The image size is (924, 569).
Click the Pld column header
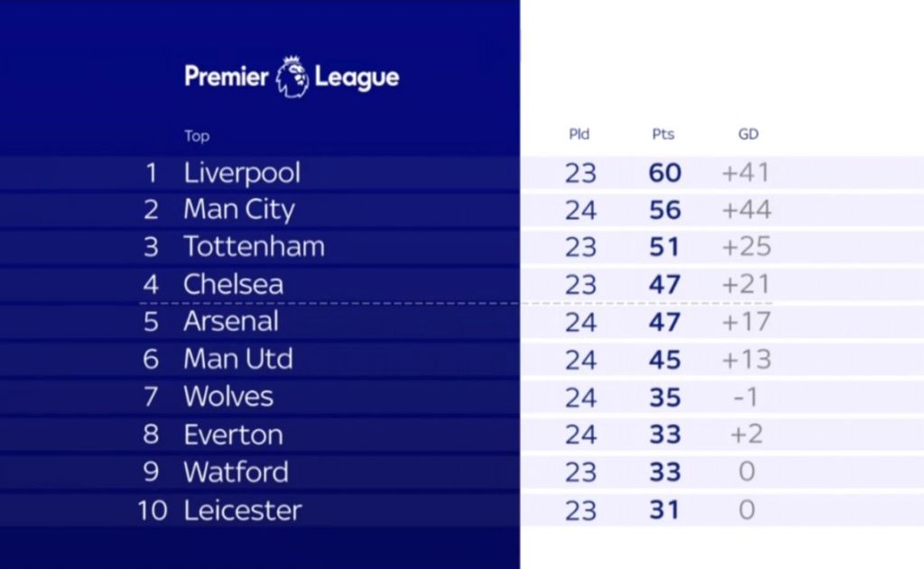point(578,134)
